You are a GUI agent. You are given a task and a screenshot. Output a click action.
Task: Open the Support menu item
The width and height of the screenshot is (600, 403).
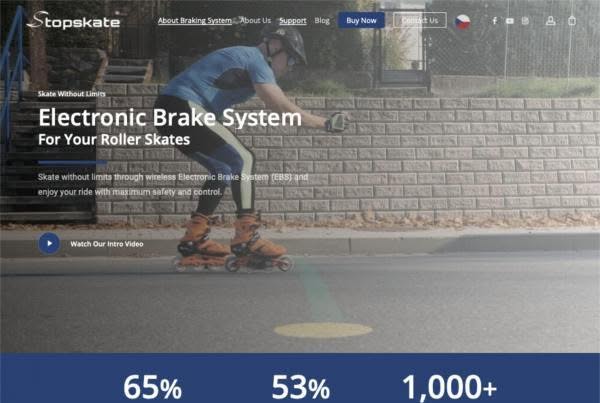(x=293, y=21)
